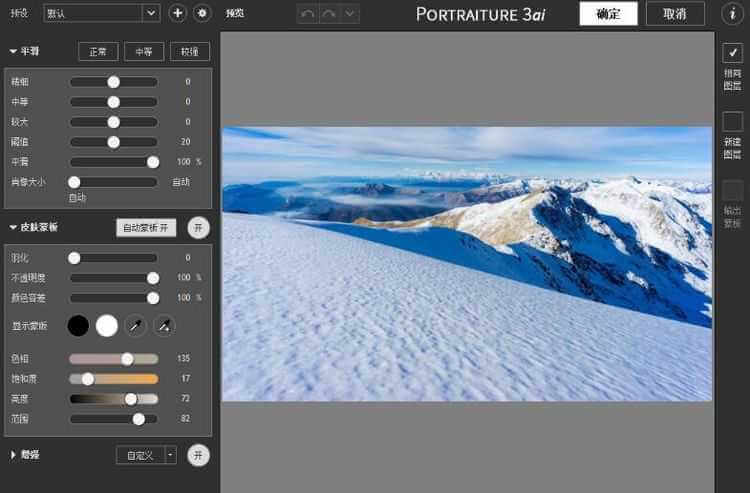Show mask on black background swatch
The height and width of the screenshot is (493, 750).
78,326
